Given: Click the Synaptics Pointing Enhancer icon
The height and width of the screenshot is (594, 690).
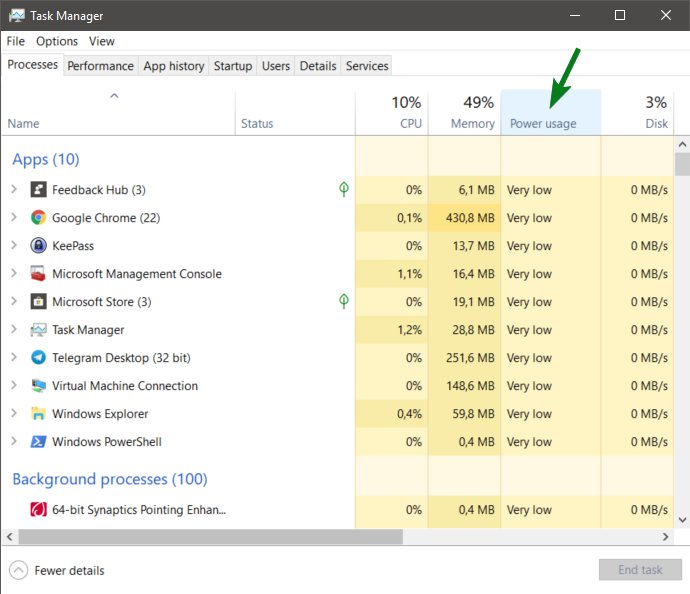Looking at the screenshot, I should point(38,510).
